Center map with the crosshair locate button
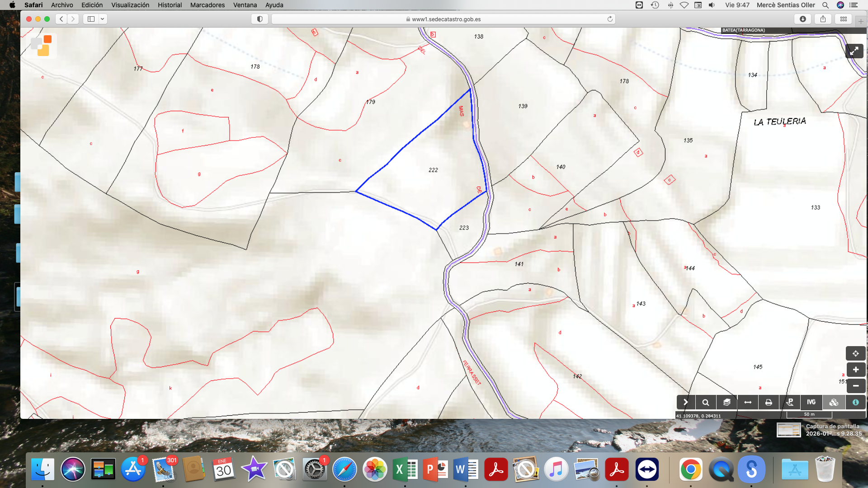 [855, 353]
